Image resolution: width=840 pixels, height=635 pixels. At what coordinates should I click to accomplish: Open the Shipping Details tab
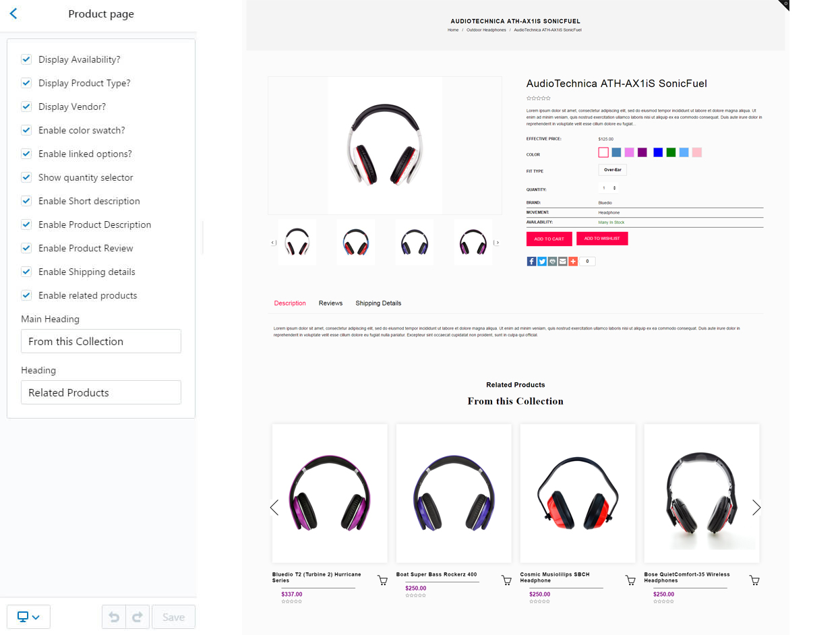[378, 303]
